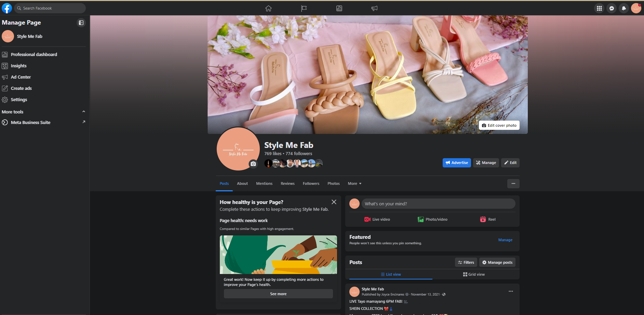Open post Filters
Screen dimensions: 644x315
[x=466, y=262]
